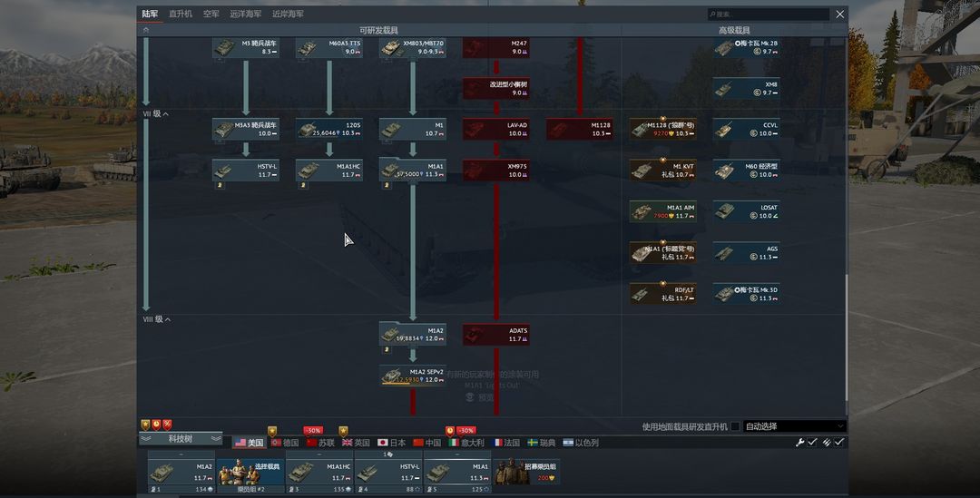The width and height of the screenshot is (980, 498).
Task: Select the M1 tank at 10.7
Action: tap(413, 130)
